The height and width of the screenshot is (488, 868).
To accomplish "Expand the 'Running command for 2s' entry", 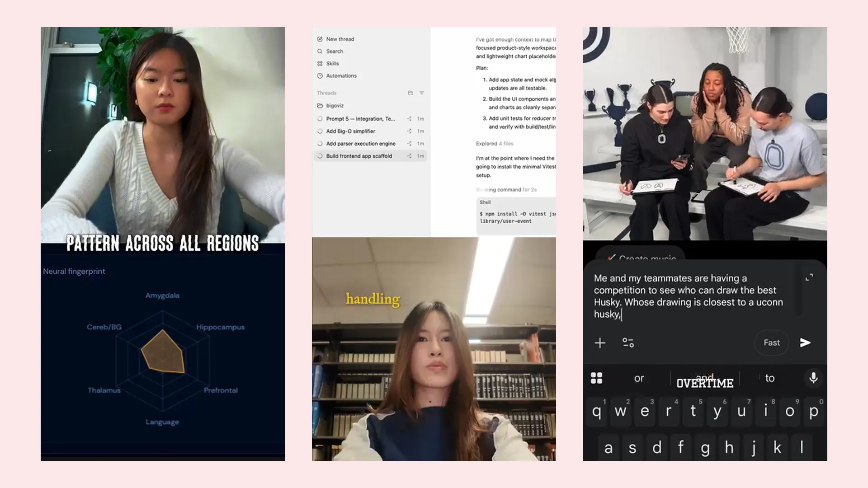I will (506, 190).
